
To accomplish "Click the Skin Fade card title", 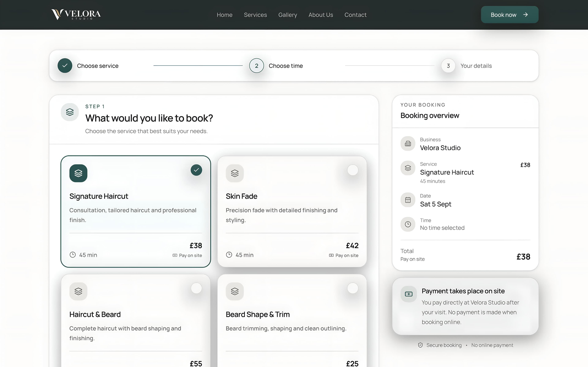I will pyautogui.click(x=241, y=196).
